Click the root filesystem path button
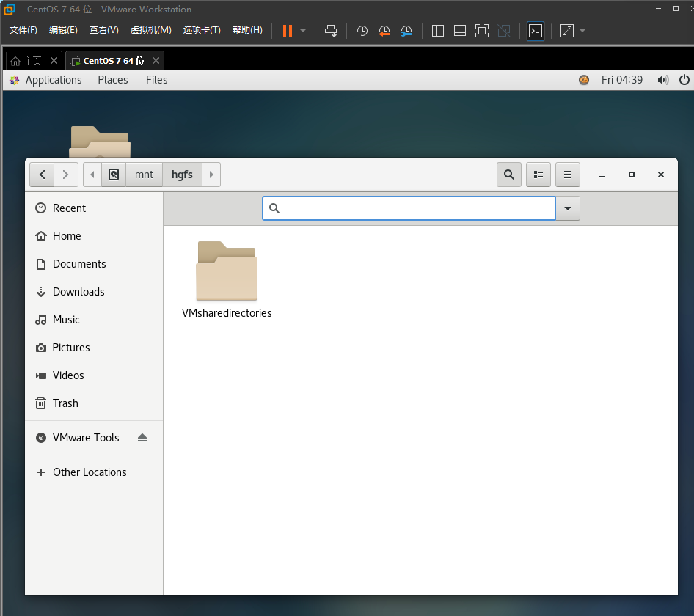The width and height of the screenshot is (694, 616). (x=114, y=175)
